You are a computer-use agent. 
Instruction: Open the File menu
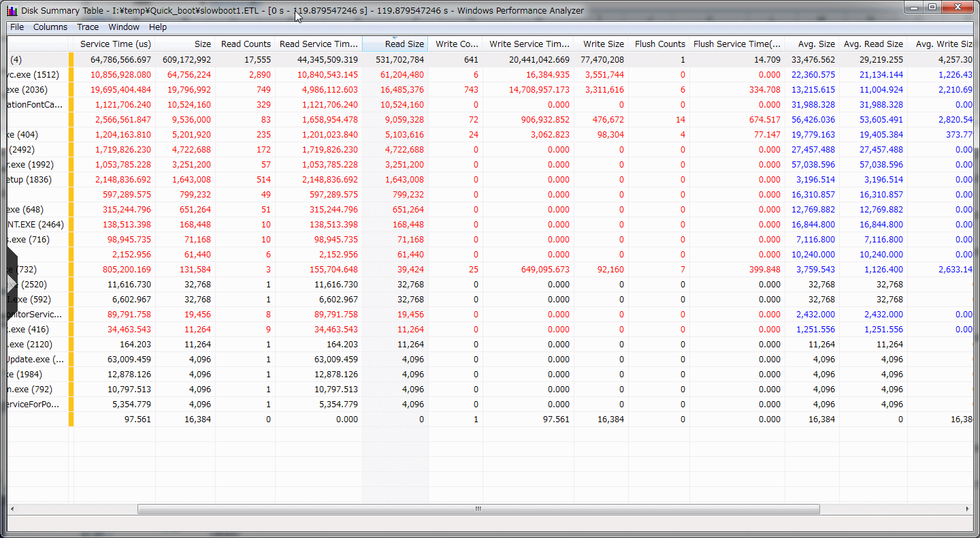(17, 27)
